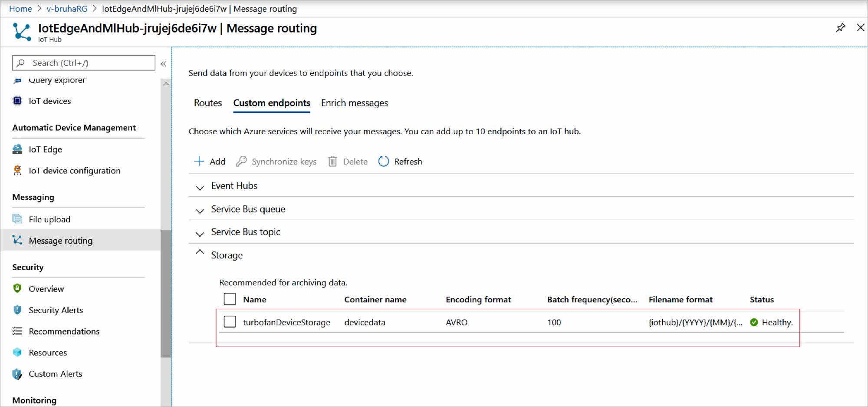Click the AVRO encoding format cell
The height and width of the screenshot is (407, 868).
pos(457,322)
